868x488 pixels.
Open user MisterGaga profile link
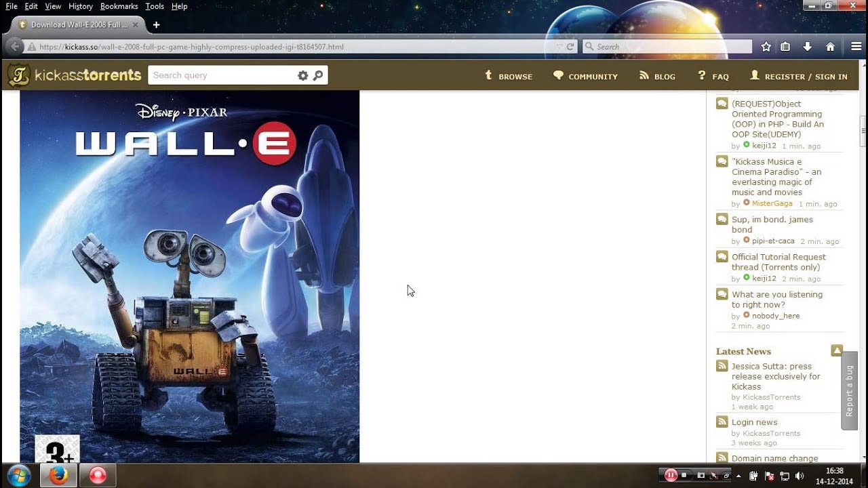772,203
